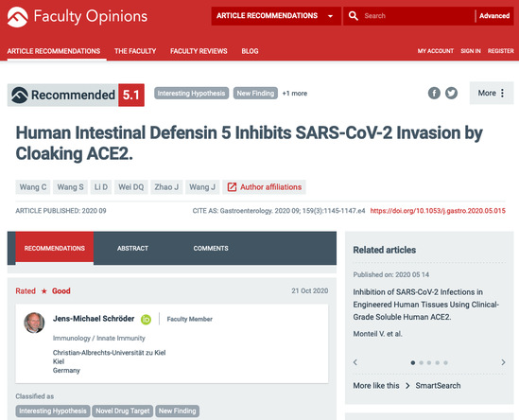Image resolution: width=519 pixels, height=420 pixels.
Task: Share article on Twitter
Action: click(x=451, y=93)
